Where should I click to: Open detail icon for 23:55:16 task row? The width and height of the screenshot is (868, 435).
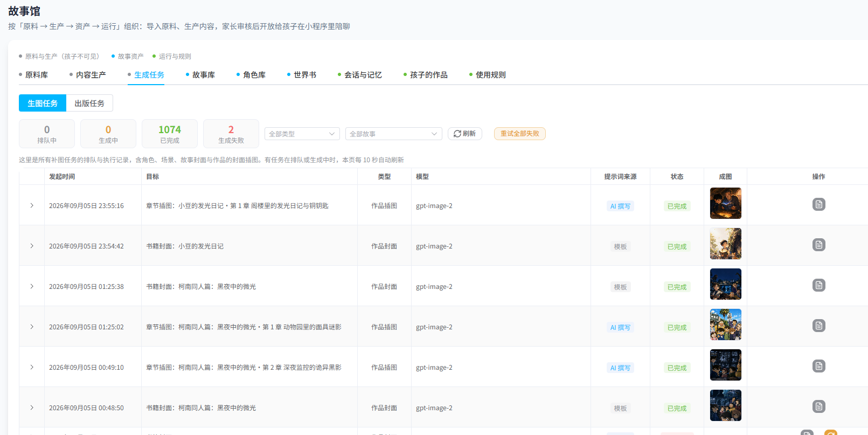[818, 204]
